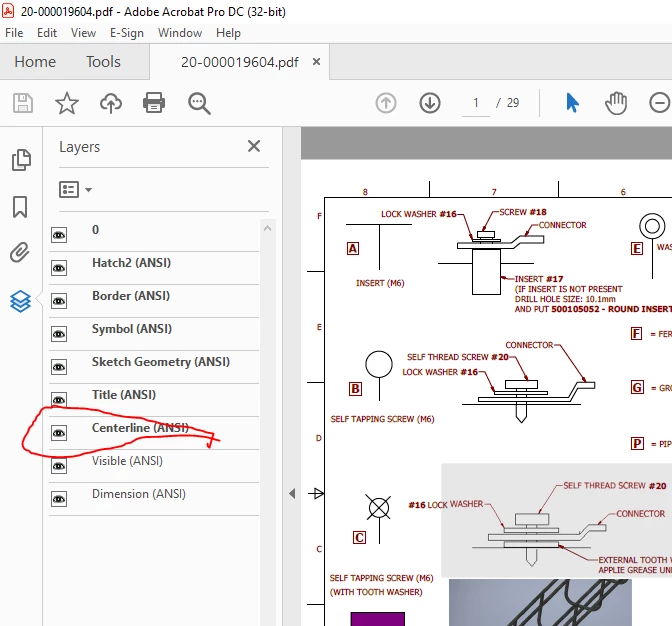Click boxed letter C in drawing
This screenshot has height=626, width=672.
coord(359,537)
